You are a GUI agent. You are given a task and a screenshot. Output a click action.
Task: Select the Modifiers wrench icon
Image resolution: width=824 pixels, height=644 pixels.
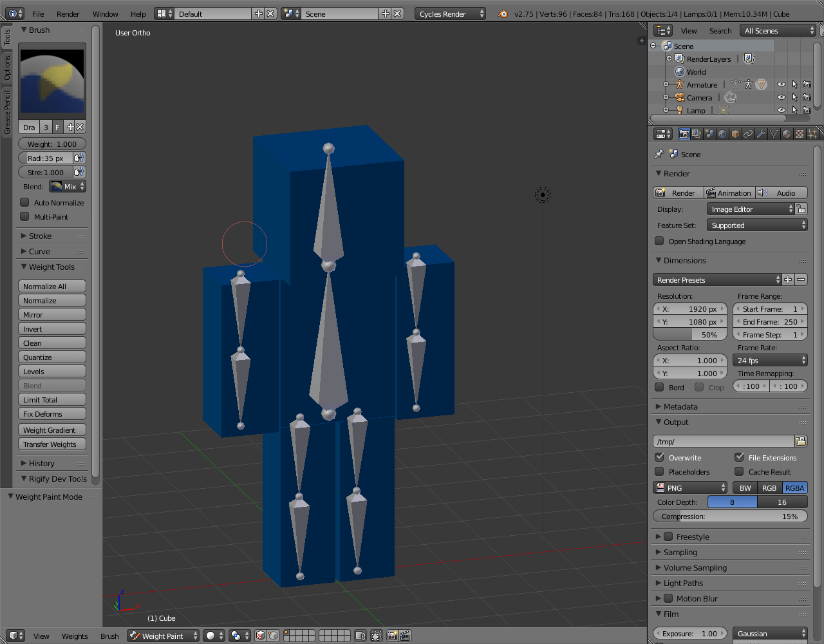(761, 133)
